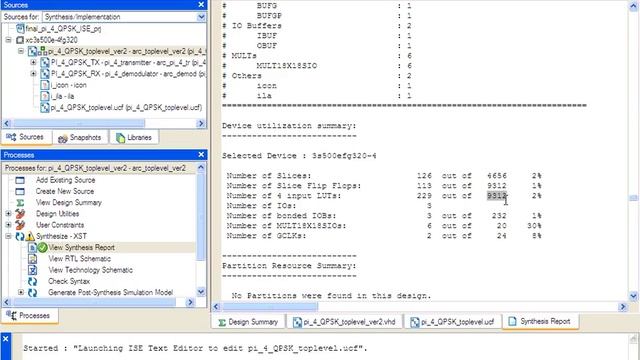Click the PI_4_QPSK_RX file icon
This screenshot has height=360, width=640.
pos(45,74)
